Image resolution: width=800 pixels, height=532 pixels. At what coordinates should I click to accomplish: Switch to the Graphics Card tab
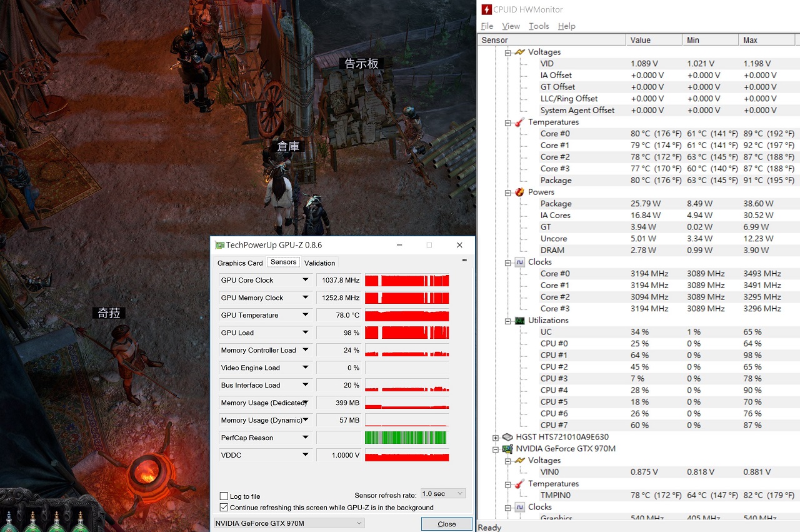[240, 263]
